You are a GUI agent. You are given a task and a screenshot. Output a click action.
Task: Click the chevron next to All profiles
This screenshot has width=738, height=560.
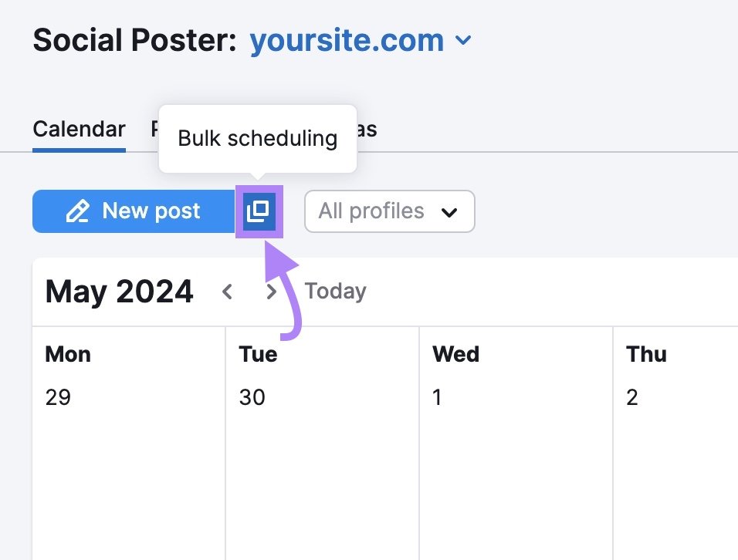pos(449,211)
